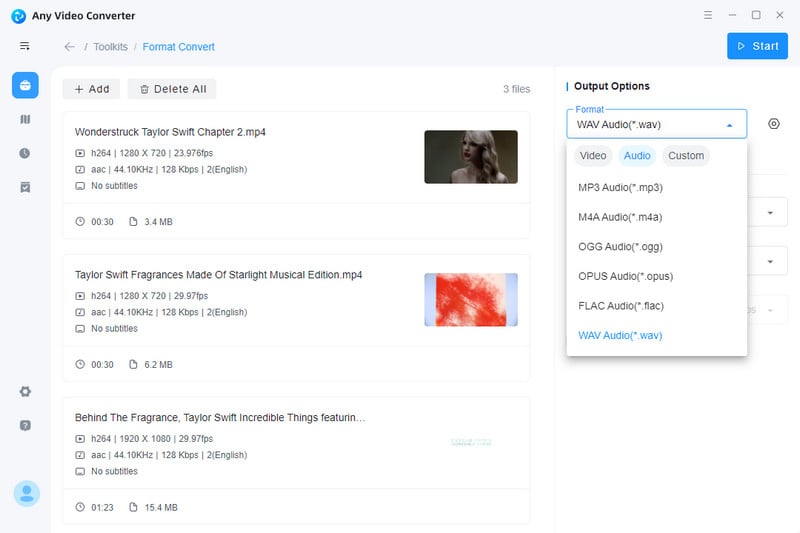Viewport: 800px width, 533px height.
Task: Expand the second dropdown below the format list
Action: 770,262
